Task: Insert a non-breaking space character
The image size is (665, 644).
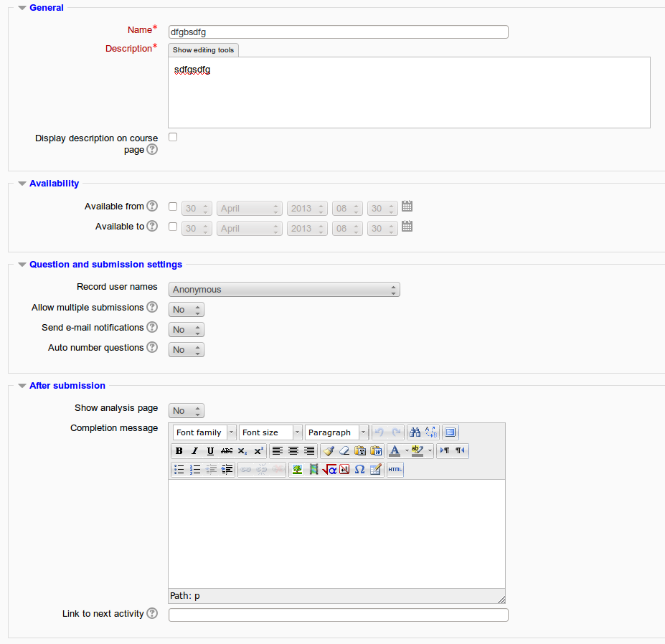Action: (344, 469)
